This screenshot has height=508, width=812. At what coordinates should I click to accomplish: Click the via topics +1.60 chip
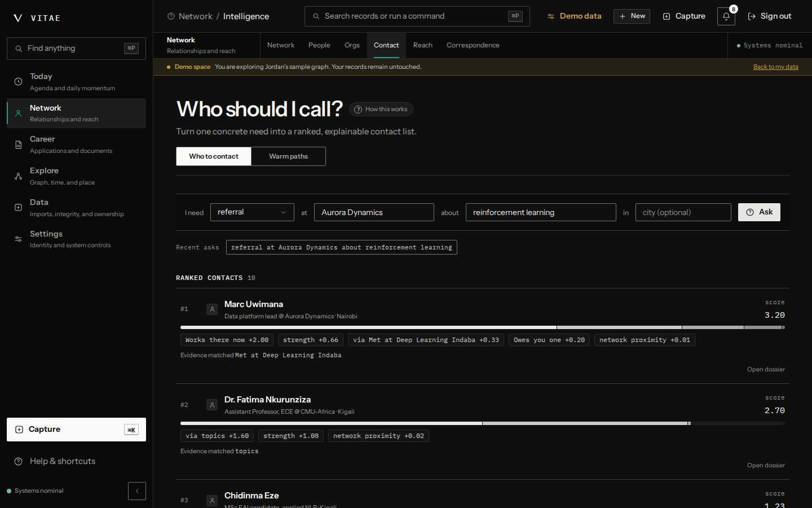(217, 436)
